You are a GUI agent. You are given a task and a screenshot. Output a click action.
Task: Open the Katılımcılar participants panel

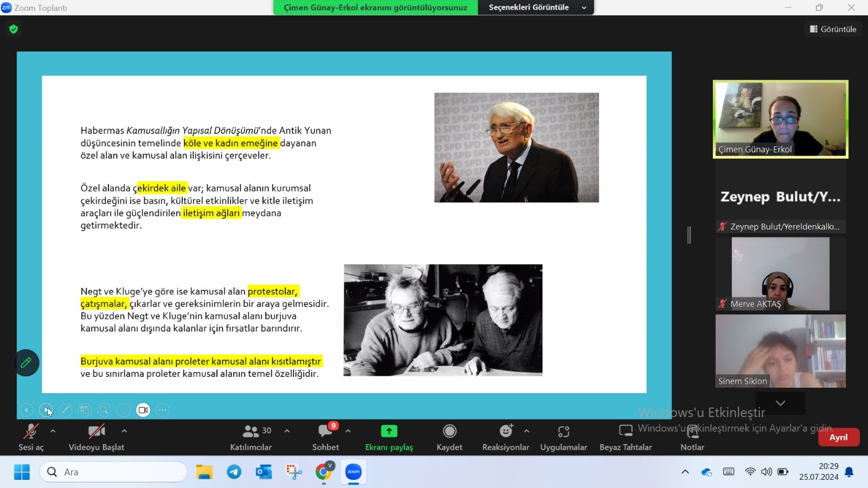pos(251,437)
